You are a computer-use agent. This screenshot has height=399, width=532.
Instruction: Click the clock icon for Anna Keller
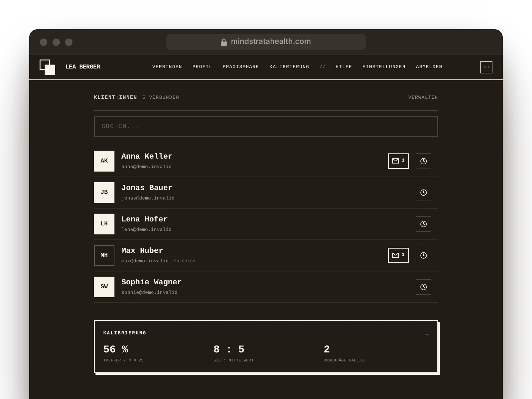423,161
